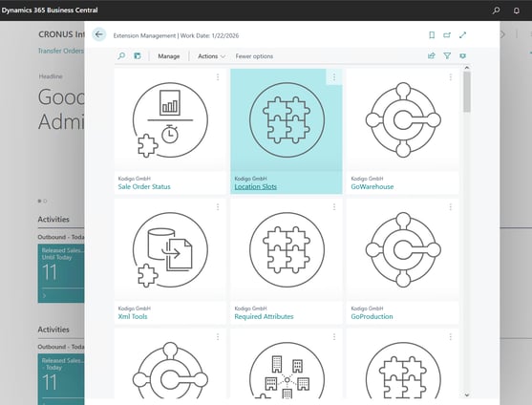Click the scroll up arrow of the extensions list
Screen dimensions: 532x405
[467, 68]
